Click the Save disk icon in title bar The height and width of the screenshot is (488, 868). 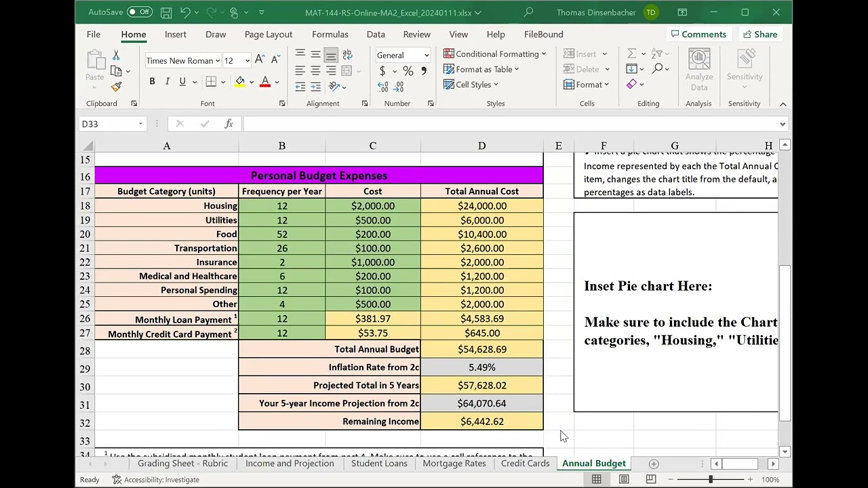point(166,12)
